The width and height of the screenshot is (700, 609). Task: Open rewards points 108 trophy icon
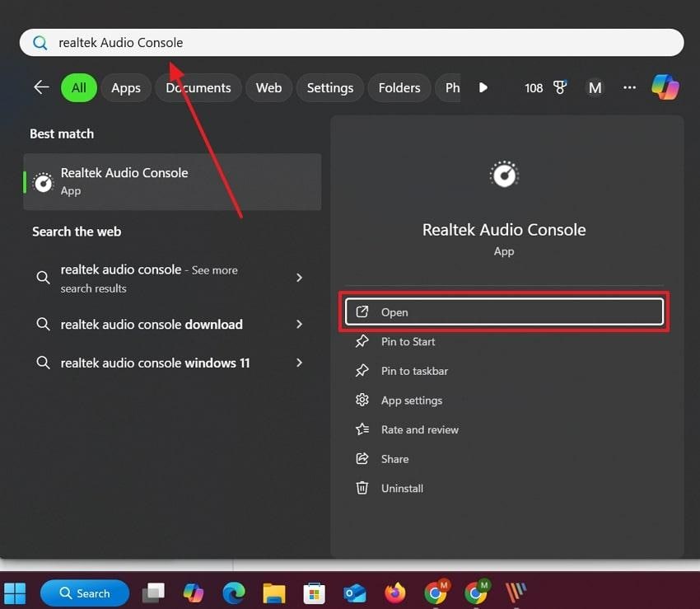click(545, 87)
